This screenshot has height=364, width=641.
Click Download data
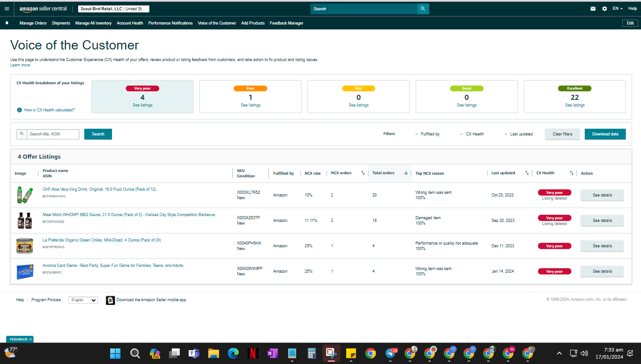point(605,134)
